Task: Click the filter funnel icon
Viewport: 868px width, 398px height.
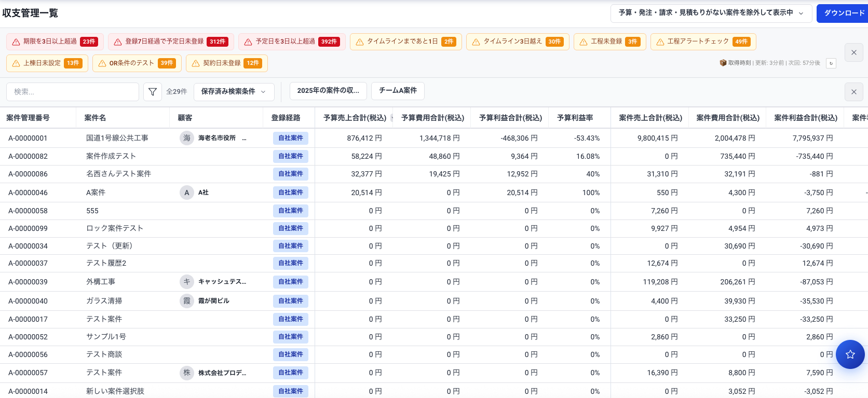Action: click(x=153, y=92)
